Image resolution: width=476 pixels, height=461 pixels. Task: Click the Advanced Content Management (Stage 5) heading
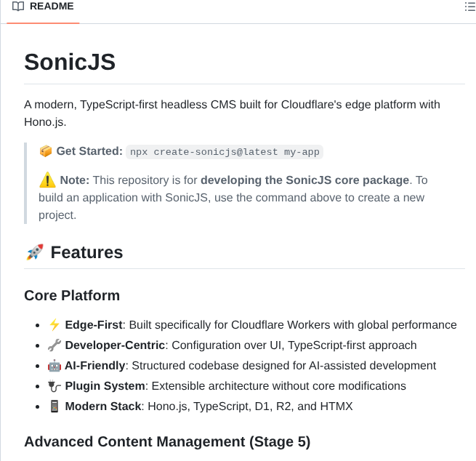click(x=167, y=442)
